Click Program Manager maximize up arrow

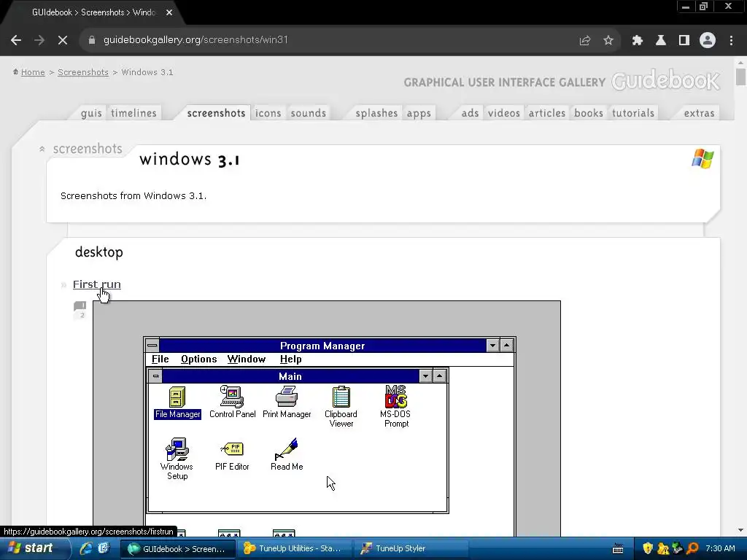click(x=507, y=346)
